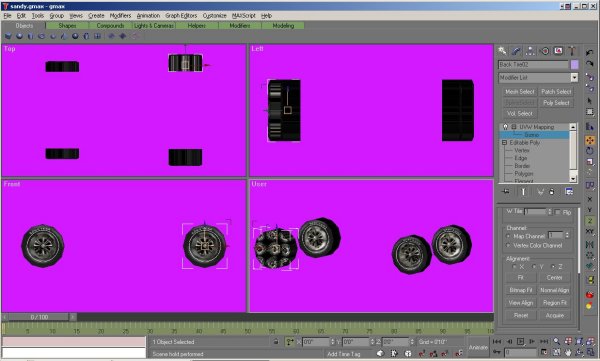Image resolution: width=600 pixels, height=361 pixels.
Task: Open the object color swatch beside name
Action: tap(574, 64)
